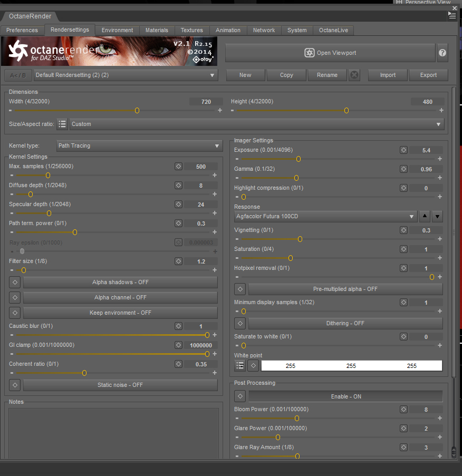Click the Minimum display samples diamond icon
Screen dimensions: 462x476
pos(403,303)
